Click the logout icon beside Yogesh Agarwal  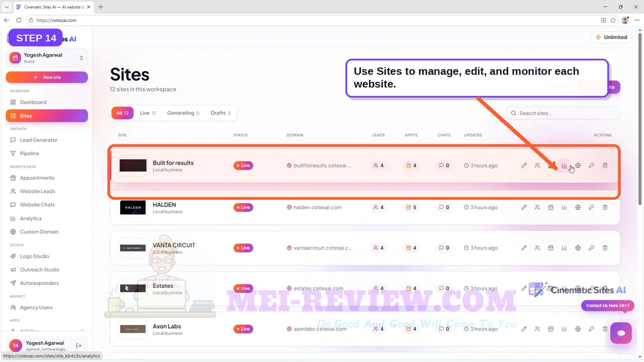tap(79, 346)
